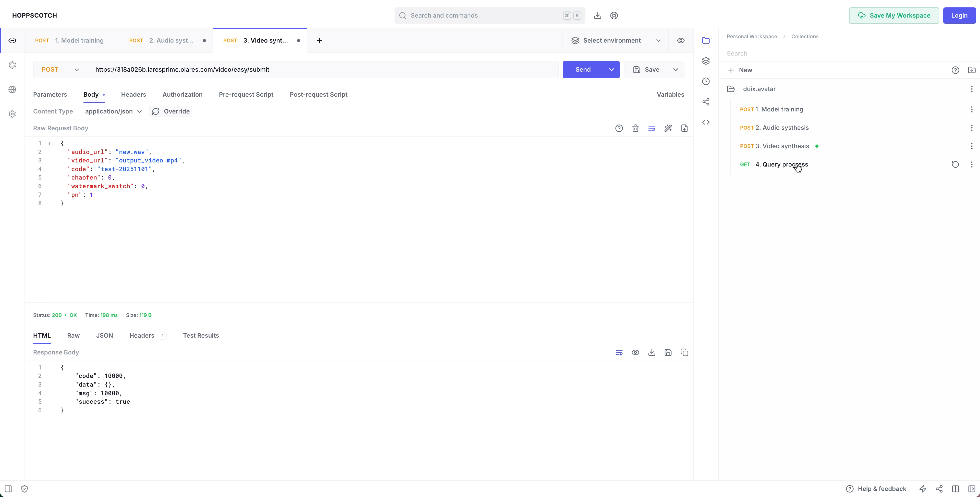980x497 pixels.
Task: Open the Realtime globe icon in the sidebar
Action: click(12, 89)
